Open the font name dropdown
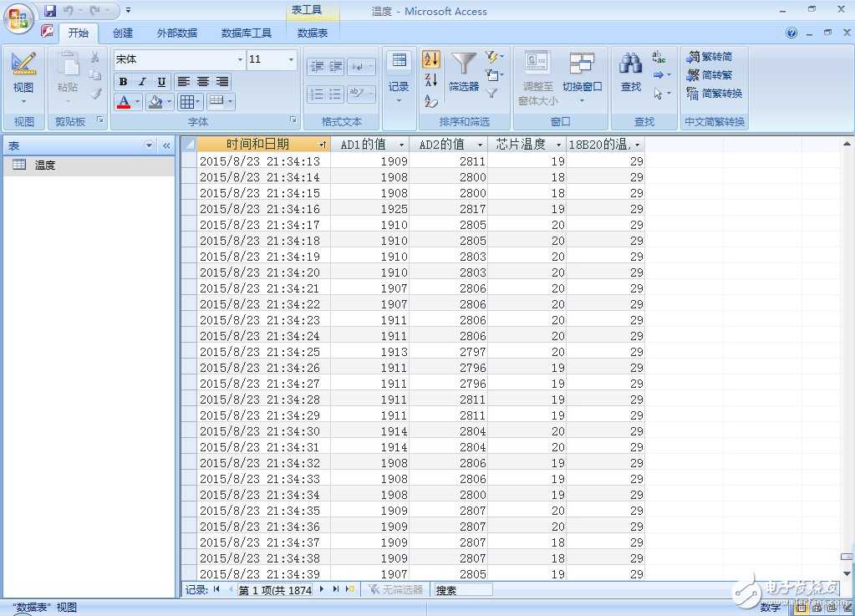This screenshot has width=855, height=616. point(241,59)
